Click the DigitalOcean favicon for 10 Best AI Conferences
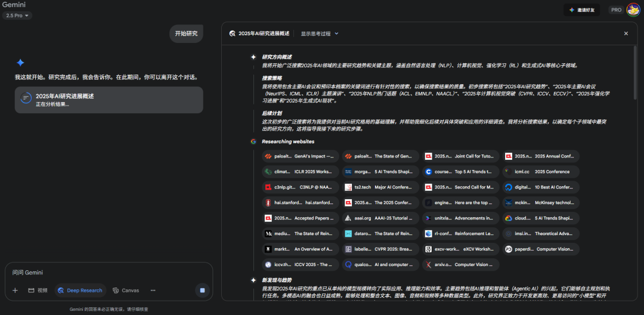Viewport: 644px width, 315px height. point(509,187)
